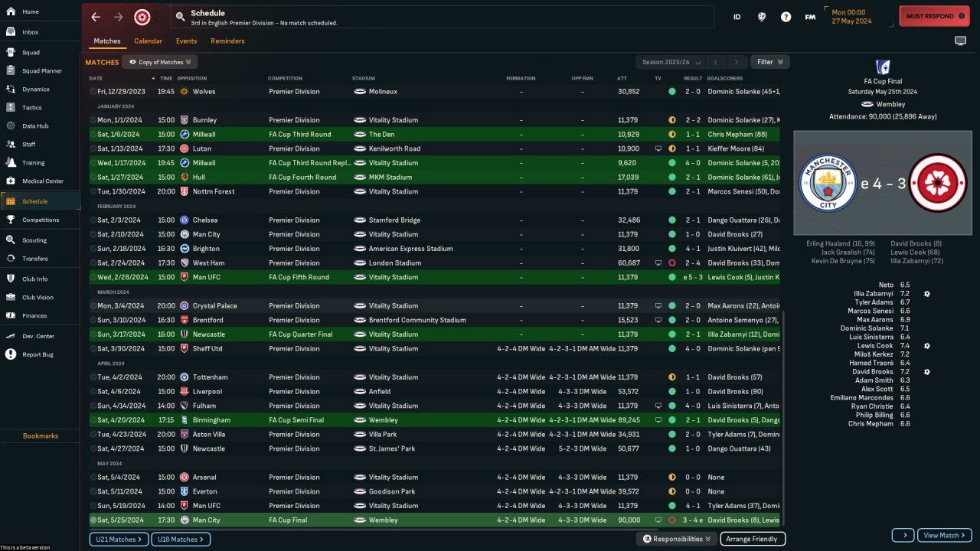Open U21 Matches
The width and height of the screenshot is (980, 551).
point(117,539)
